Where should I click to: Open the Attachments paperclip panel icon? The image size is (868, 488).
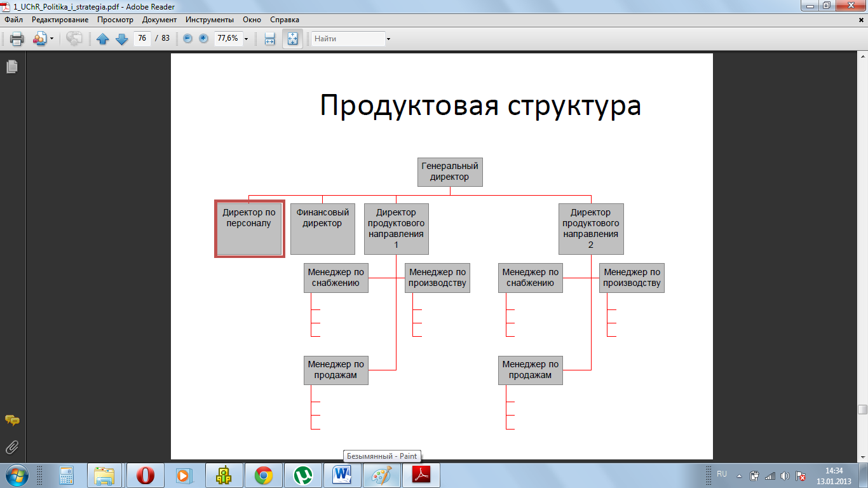pos(12,448)
